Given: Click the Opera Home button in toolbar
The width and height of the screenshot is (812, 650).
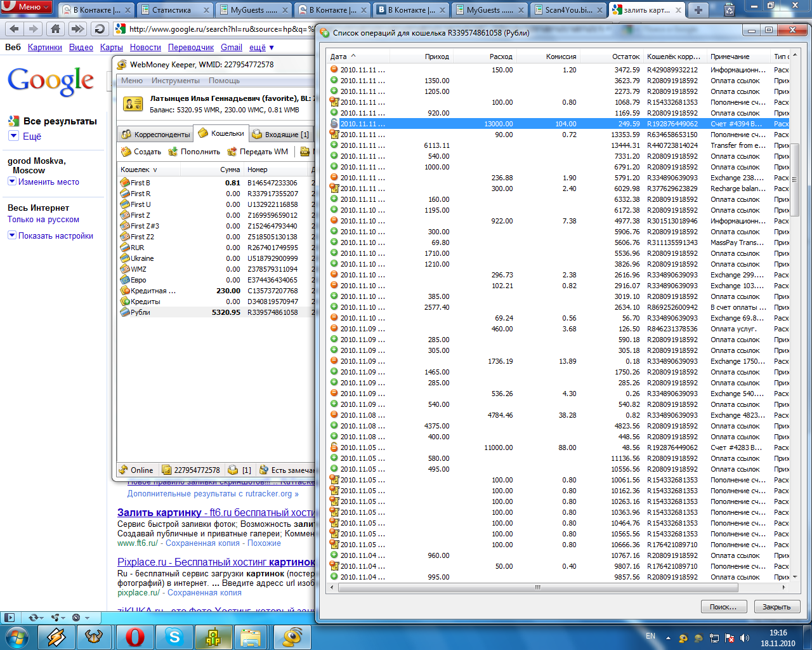Looking at the screenshot, I should [x=56, y=29].
